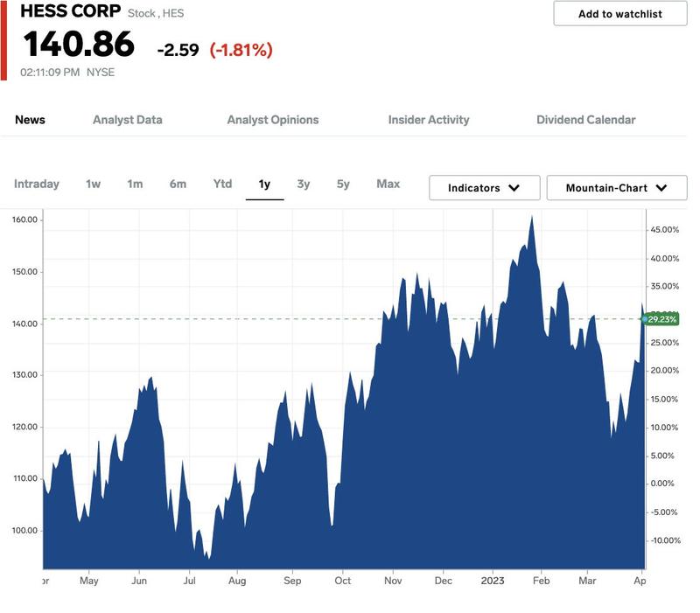Click the -10.00% axis label
Screen dimensions: 700x613
click(665, 540)
